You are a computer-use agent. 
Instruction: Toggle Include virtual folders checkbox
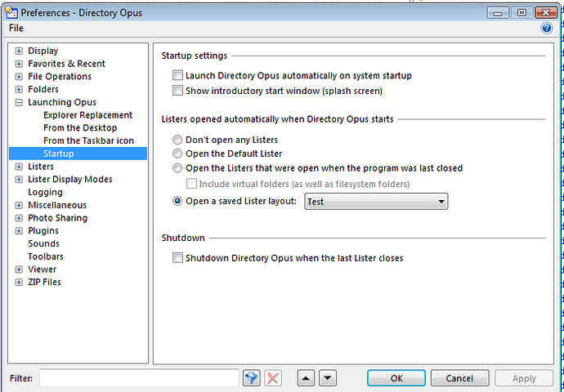[x=191, y=184]
